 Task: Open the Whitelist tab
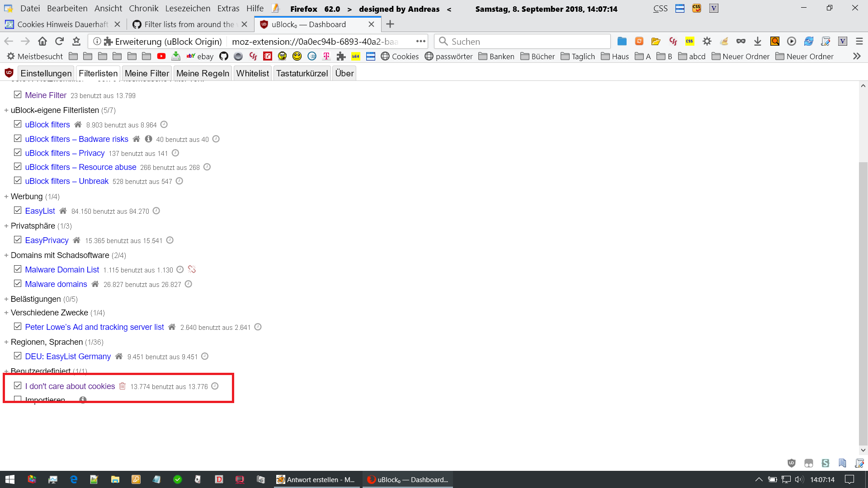tap(252, 73)
